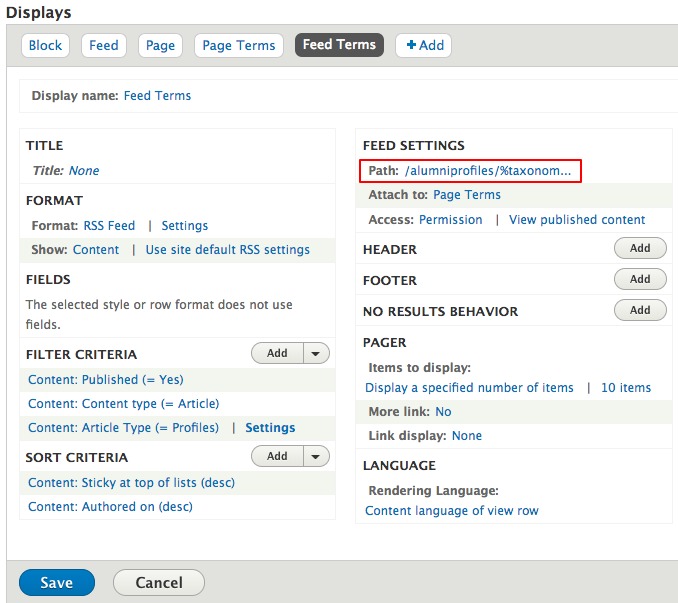Switch to the Block display tab

(x=46, y=45)
